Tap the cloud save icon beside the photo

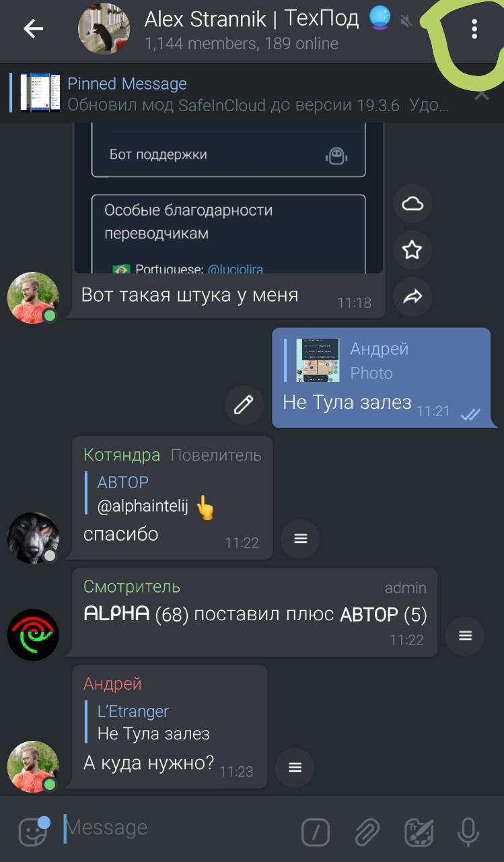click(412, 203)
